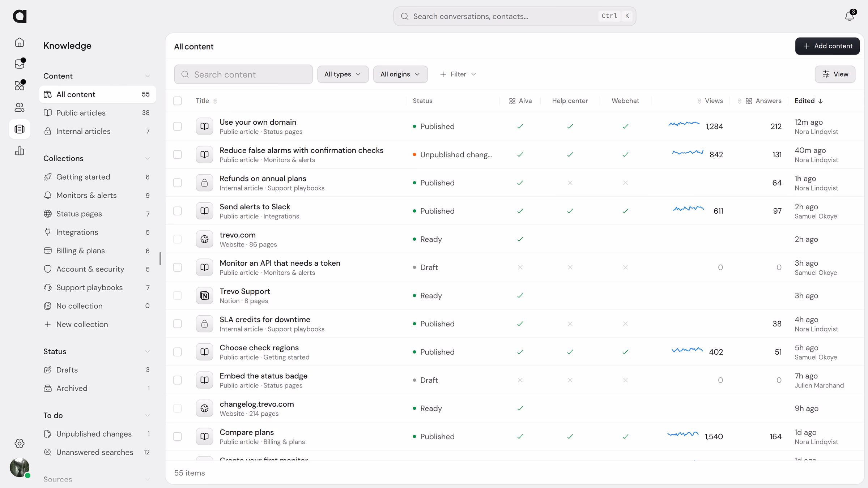868x488 pixels.
Task: Collapse the Collections section chevron
Action: click(147, 158)
